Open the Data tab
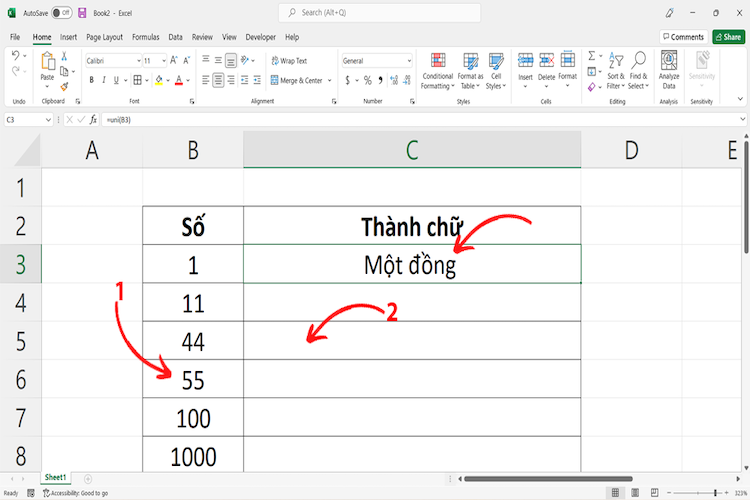 point(176,37)
